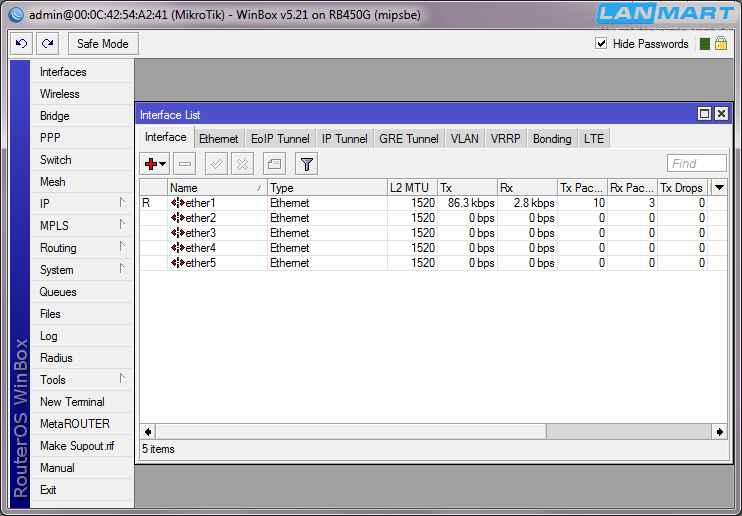
Task: Expand the Tools submenu
Action: tap(82, 380)
